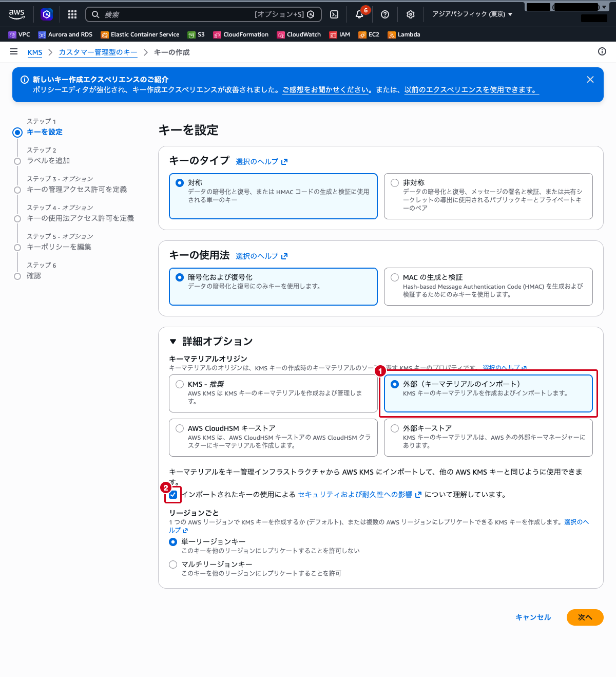Image resolution: width=616 pixels, height=695 pixels.
Task: Select マルチリージョンキー radio
Action: coord(173,565)
